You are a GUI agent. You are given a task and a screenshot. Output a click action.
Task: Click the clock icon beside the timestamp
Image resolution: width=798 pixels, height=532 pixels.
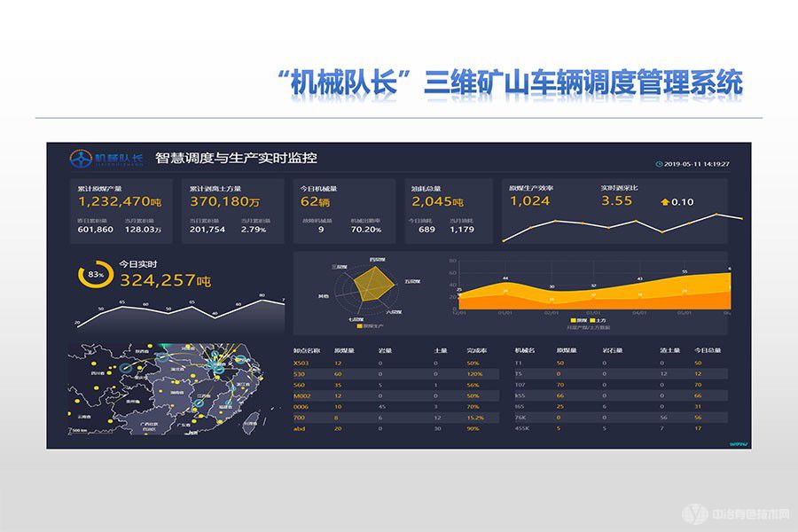pos(659,164)
